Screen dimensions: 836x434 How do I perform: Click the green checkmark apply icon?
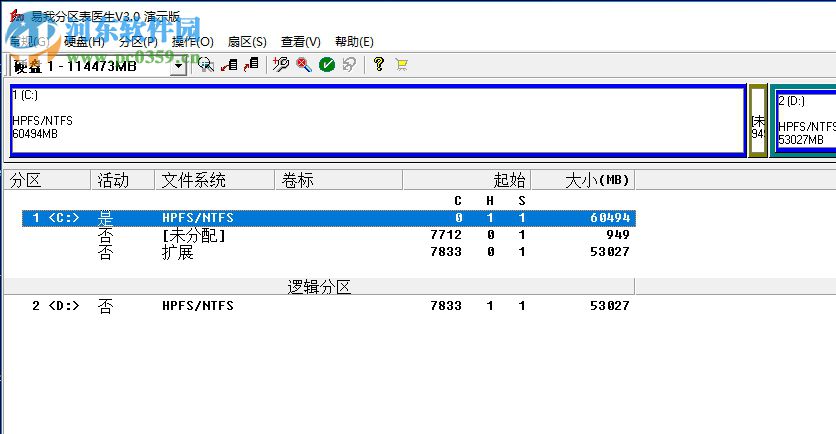[327, 65]
